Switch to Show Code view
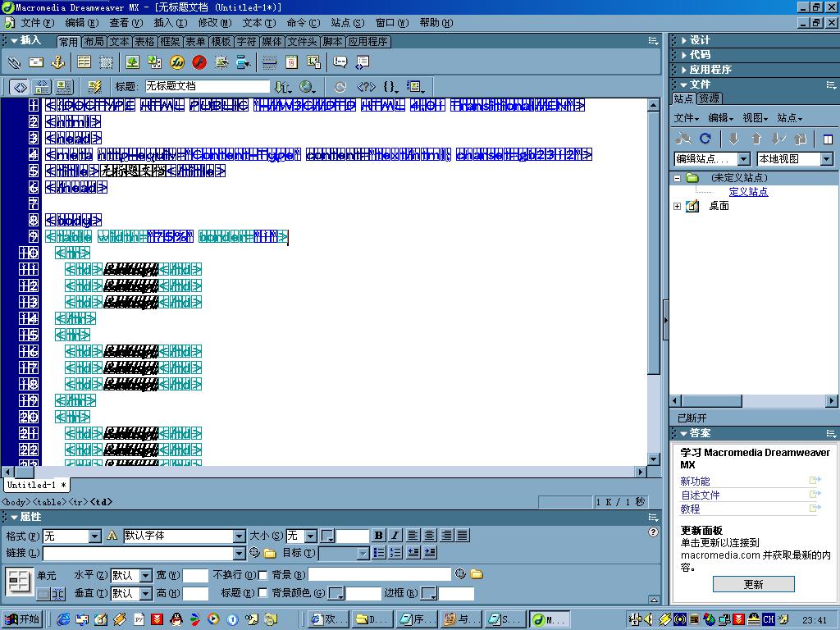The height and width of the screenshot is (630, 840). 20,87
